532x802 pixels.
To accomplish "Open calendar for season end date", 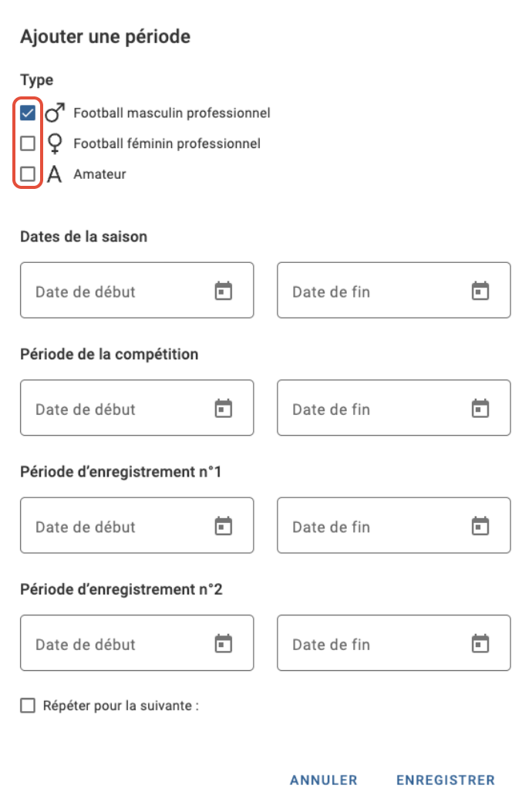I will coord(480,291).
